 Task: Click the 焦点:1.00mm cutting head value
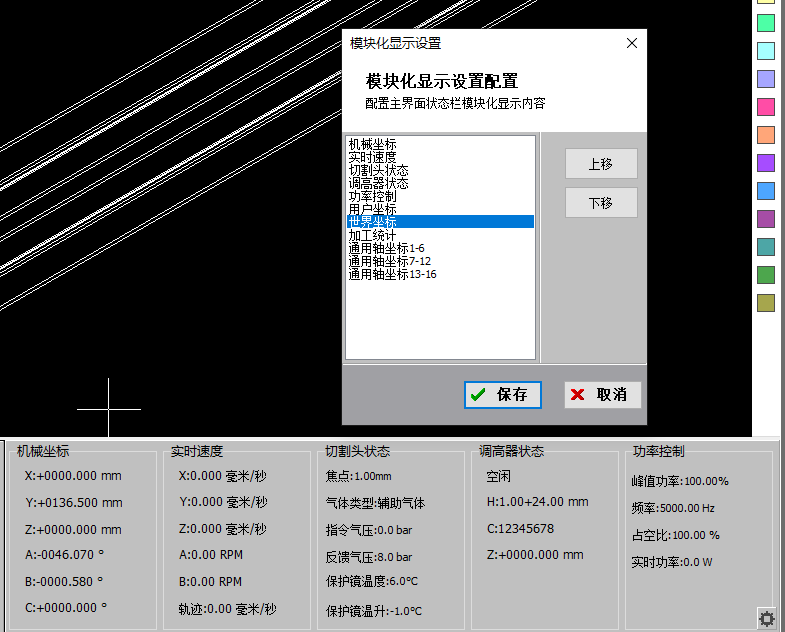[x=358, y=476]
